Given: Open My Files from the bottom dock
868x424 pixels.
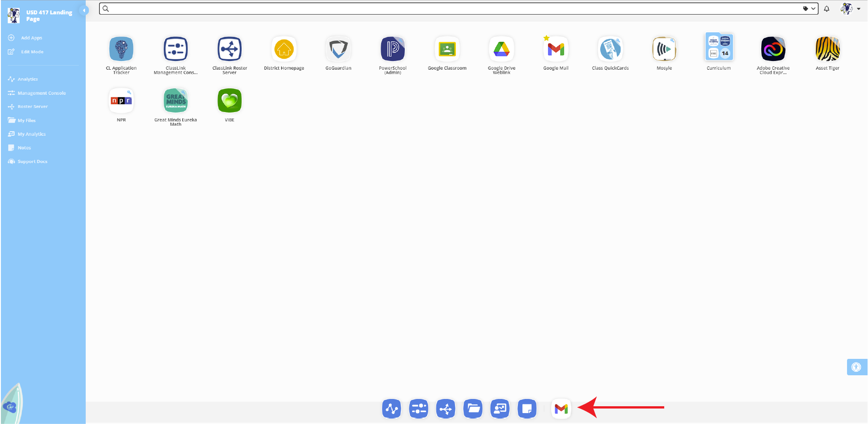Looking at the screenshot, I should pyautogui.click(x=473, y=409).
